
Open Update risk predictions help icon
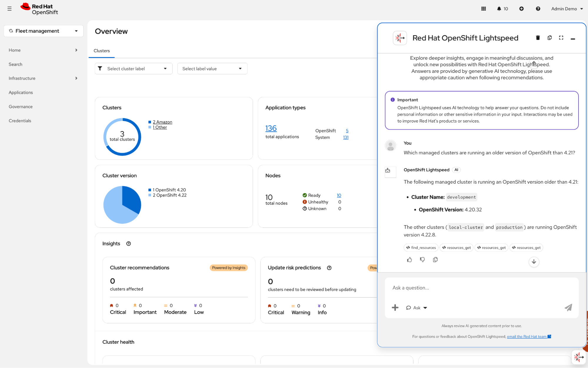[x=329, y=268]
